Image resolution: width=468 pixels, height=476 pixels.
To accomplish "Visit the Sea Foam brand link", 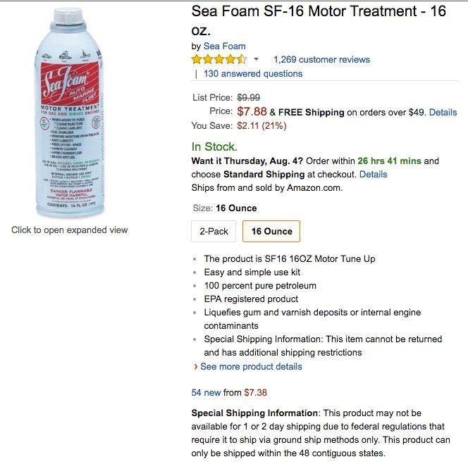I will point(225,46).
